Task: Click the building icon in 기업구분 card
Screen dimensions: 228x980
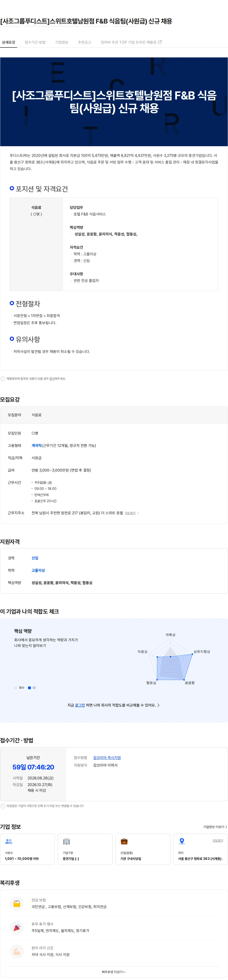Action: pyautogui.click(x=66, y=841)
